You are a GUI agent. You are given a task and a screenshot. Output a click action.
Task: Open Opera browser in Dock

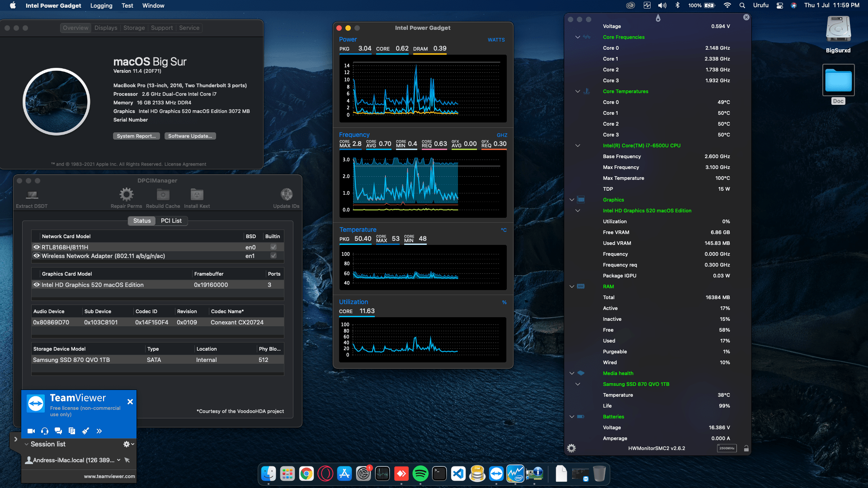pyautogui.click(x=325, y=474)
